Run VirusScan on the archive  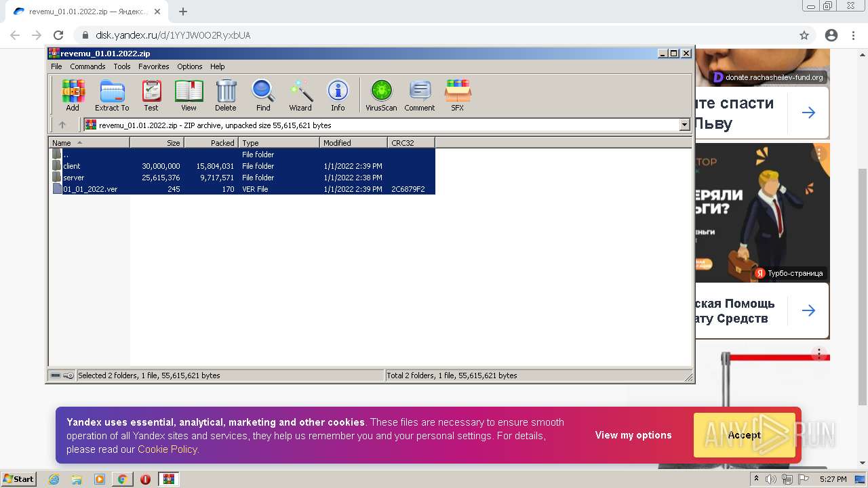click(x=381, y=95)
